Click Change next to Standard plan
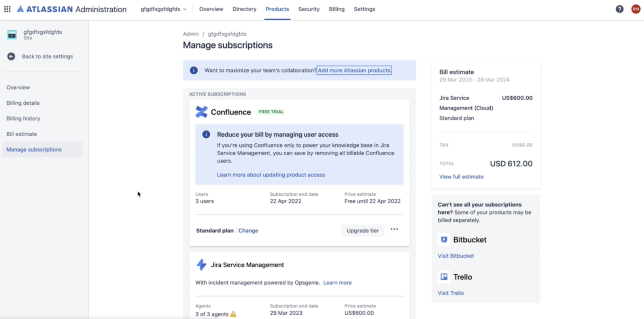This screenshot has height=319, width=644. point(248,231)
